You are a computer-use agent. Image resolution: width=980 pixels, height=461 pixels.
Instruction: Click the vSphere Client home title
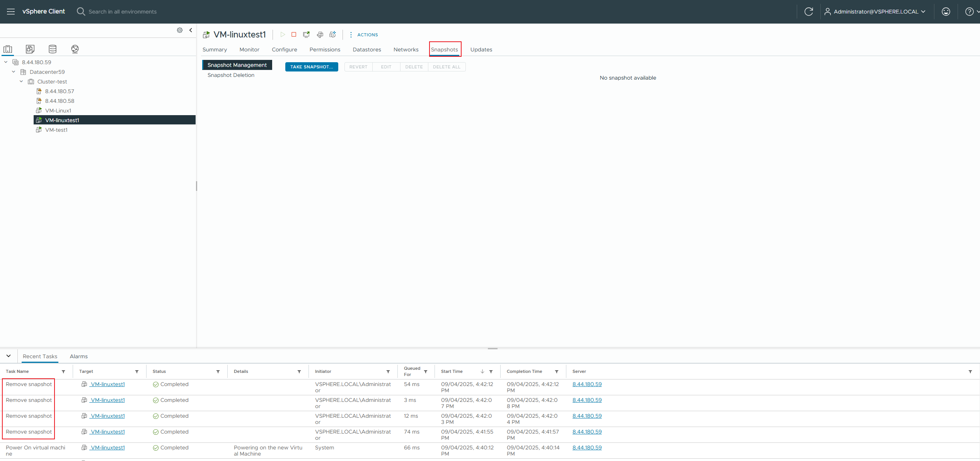click(44, 12)
